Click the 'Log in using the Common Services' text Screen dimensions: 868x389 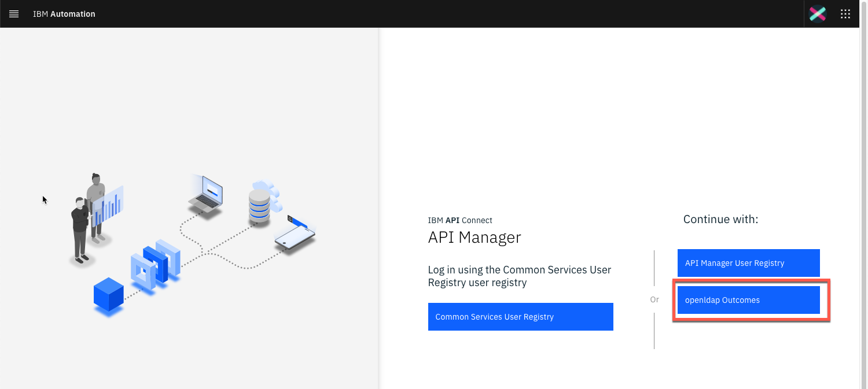[x=520, y=276]
